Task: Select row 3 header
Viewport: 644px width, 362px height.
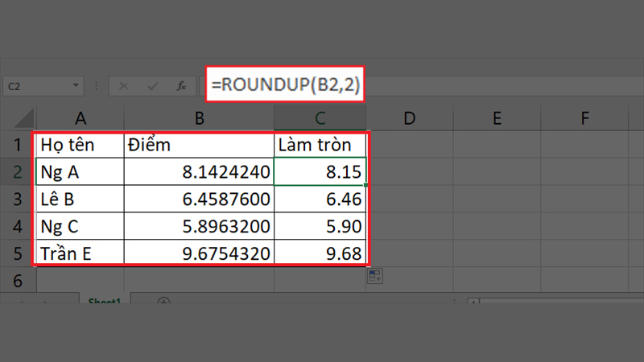Action: point(18,199)
